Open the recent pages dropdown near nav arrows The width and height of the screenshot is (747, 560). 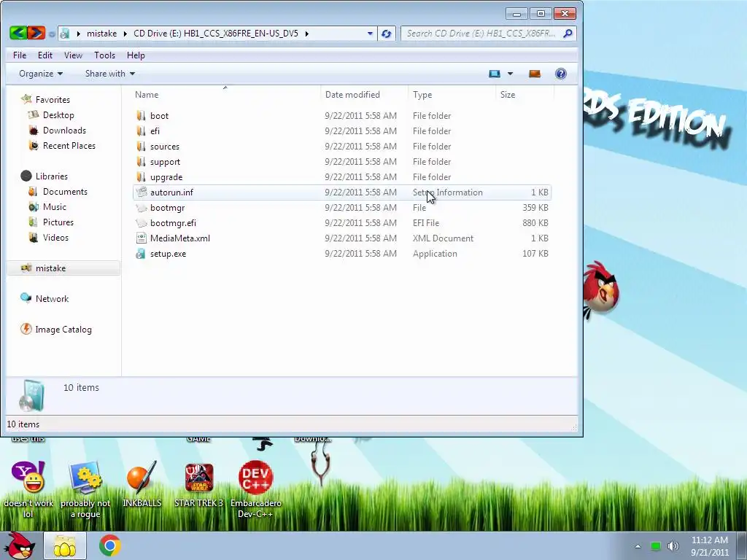(x=52, y=34)
